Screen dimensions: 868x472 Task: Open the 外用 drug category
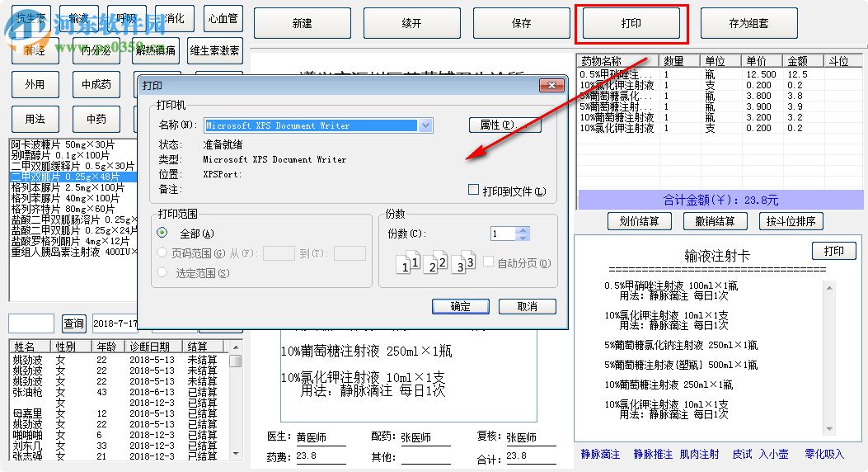[35, 85]
